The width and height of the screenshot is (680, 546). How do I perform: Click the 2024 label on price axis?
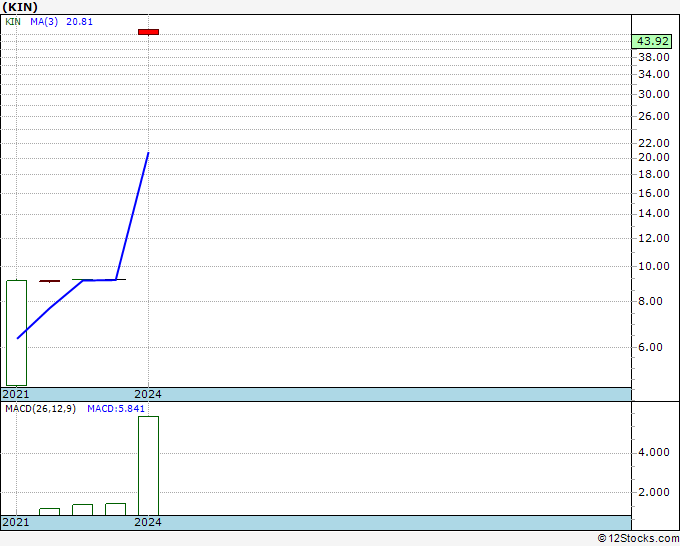pos(148,394)
